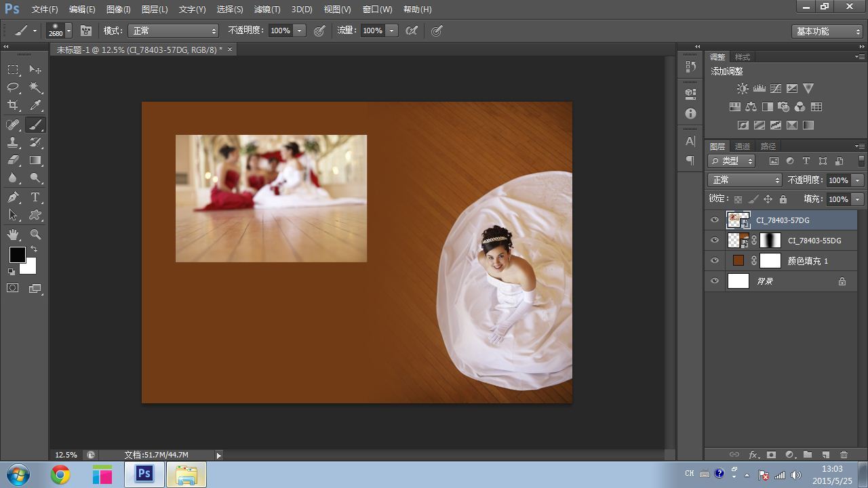The width and height of the screenshot is (868, 488).
Task: Open the brush 模式 dropdown
Action: point(174,30)
